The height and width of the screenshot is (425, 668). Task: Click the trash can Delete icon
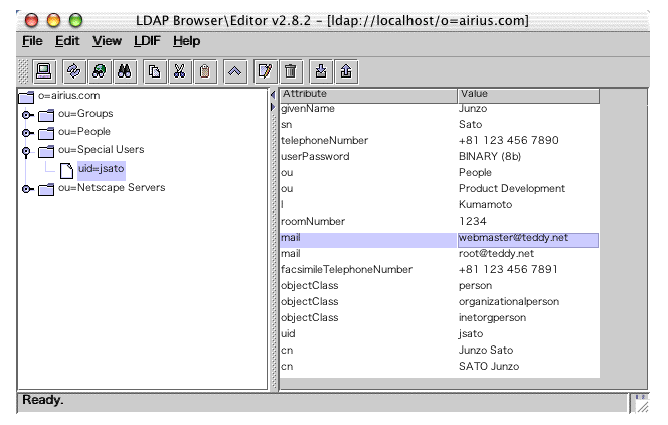coord(291,71)
